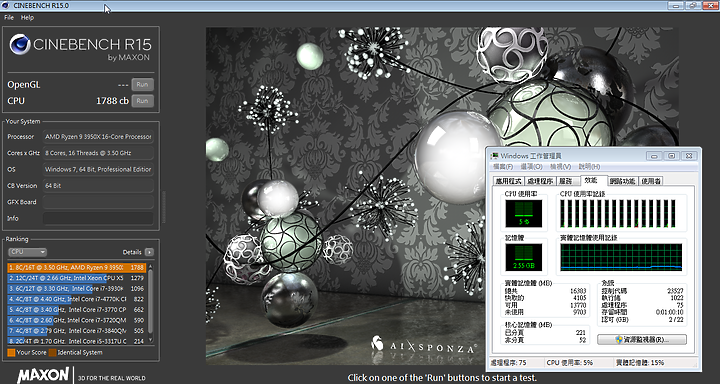The height and width of the screenshot is (384, 720).
Task: Minimize the Task Manager window
Action: coord(654,156)
